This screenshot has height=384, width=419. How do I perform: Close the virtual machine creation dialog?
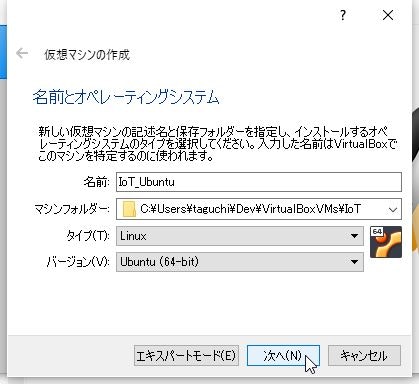point(388,15)
